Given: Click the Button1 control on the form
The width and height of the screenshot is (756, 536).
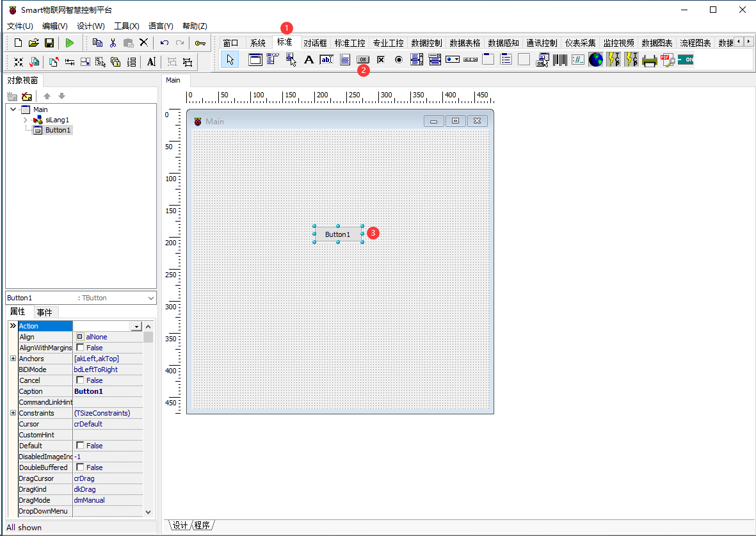Looking at the screenshot, I should (x=337, y=234).
